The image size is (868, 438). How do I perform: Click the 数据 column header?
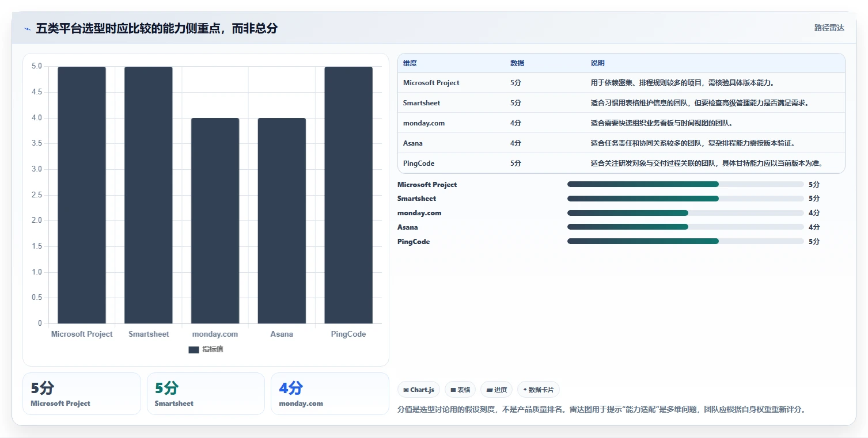pos(517,63)
